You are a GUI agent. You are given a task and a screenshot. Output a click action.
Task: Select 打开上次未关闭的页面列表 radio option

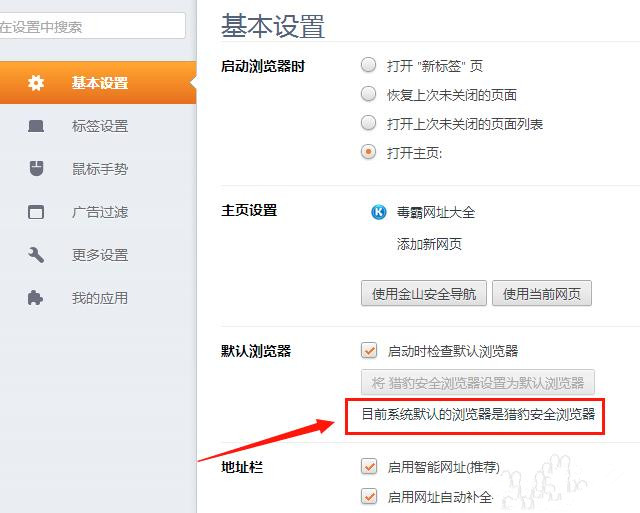[369, 124]
